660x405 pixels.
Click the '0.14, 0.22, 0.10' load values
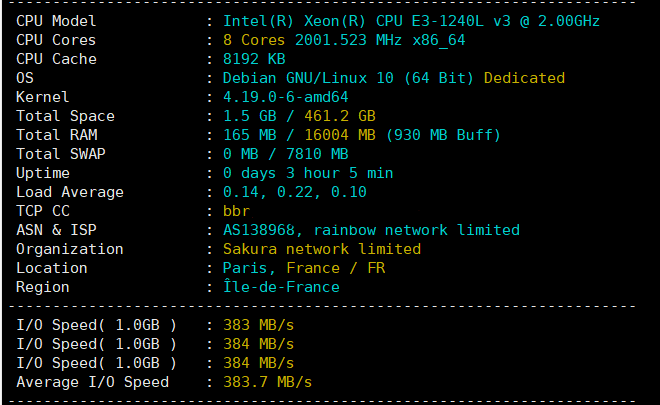tap(295, 192)
